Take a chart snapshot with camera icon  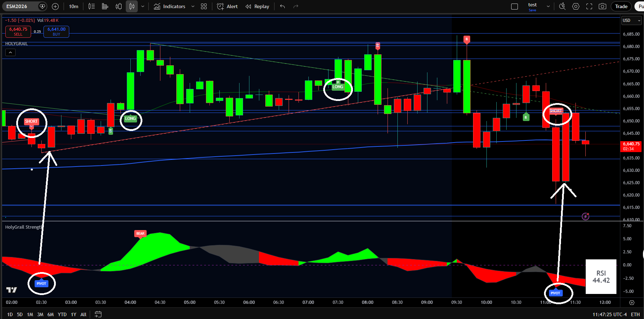click(x=603, y=6)
